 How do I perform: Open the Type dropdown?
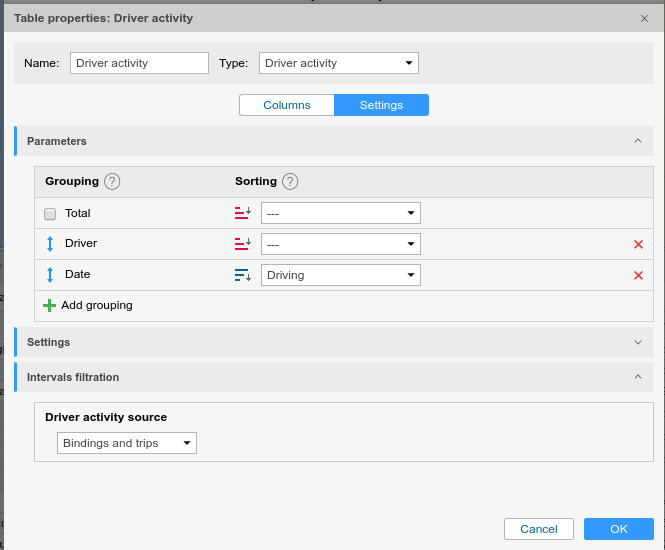[338, 63]
